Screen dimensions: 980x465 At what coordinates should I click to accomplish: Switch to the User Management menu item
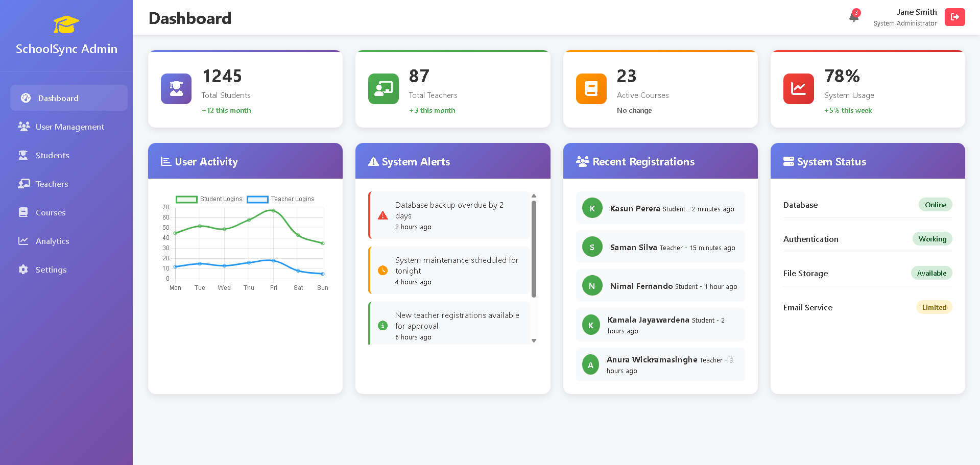click(x=69, y=127)
